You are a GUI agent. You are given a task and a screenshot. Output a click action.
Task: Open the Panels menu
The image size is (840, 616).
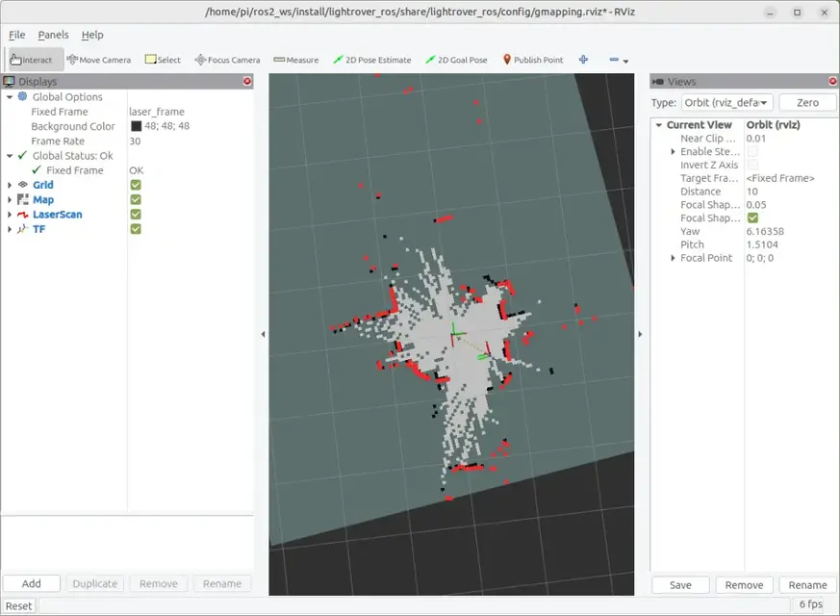pyautogui.click(x=53, y=35)
